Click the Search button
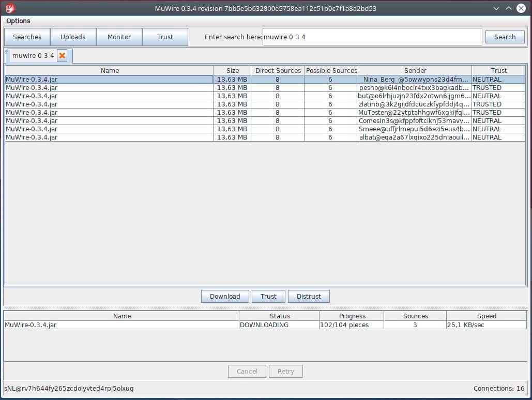 505,37
